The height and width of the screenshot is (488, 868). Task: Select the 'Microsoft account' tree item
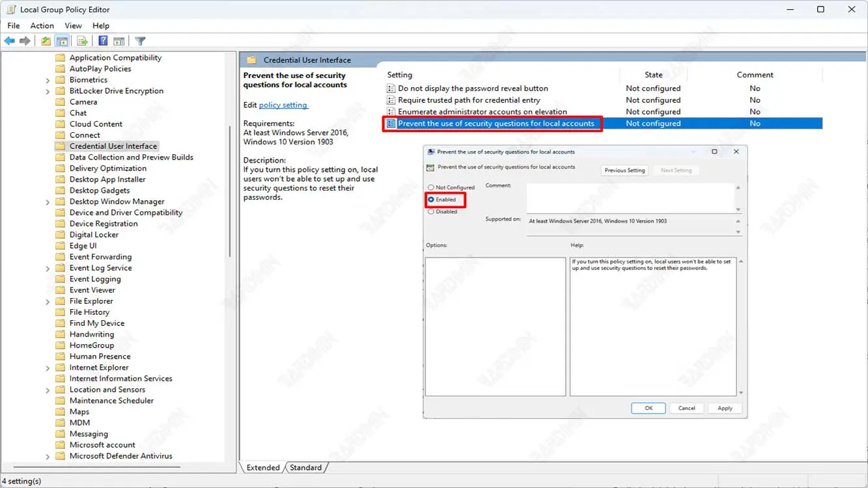click(x=102, y=445)
